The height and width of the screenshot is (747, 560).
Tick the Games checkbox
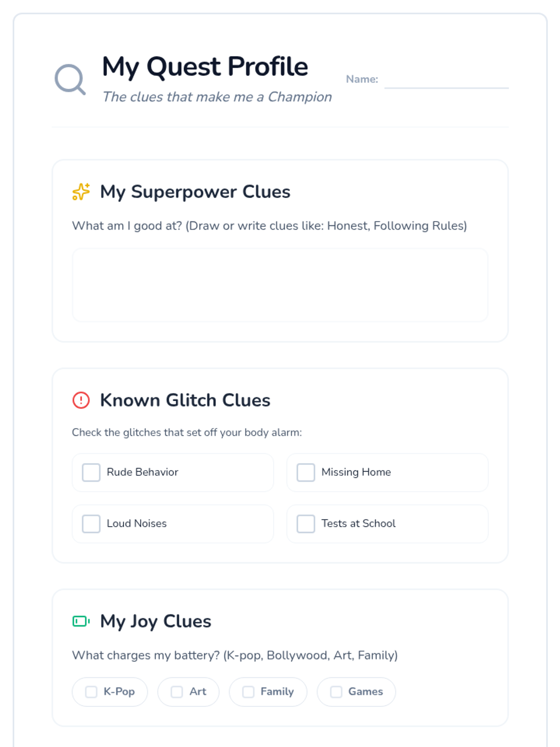tap(336, 692)
